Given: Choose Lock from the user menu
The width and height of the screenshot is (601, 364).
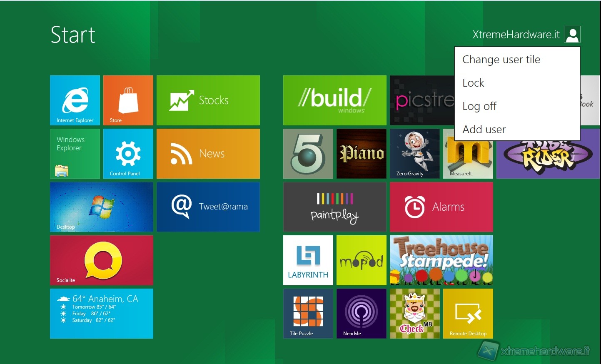Looking at the screenshot, I should pos(474,83).
